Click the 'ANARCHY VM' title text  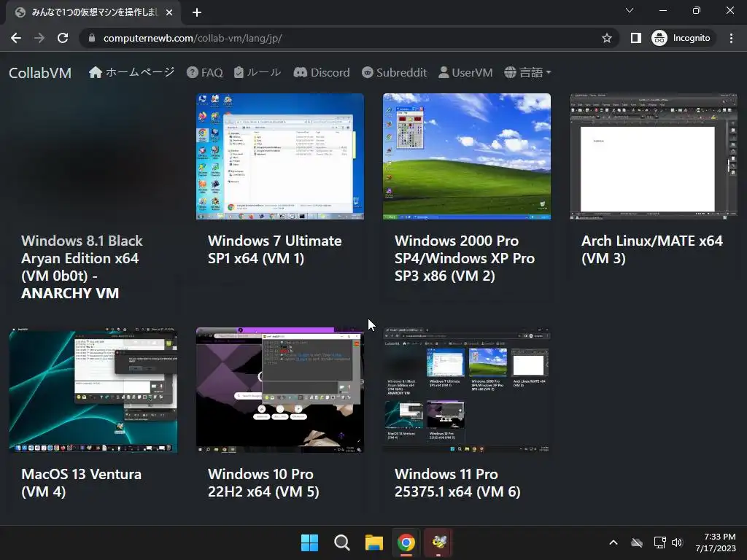coord(70,293)
